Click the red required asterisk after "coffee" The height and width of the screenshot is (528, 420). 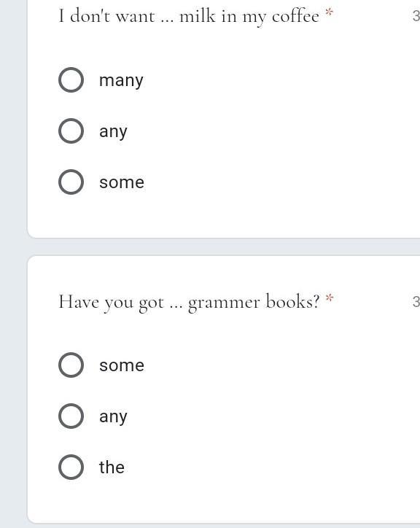[329, 13]
